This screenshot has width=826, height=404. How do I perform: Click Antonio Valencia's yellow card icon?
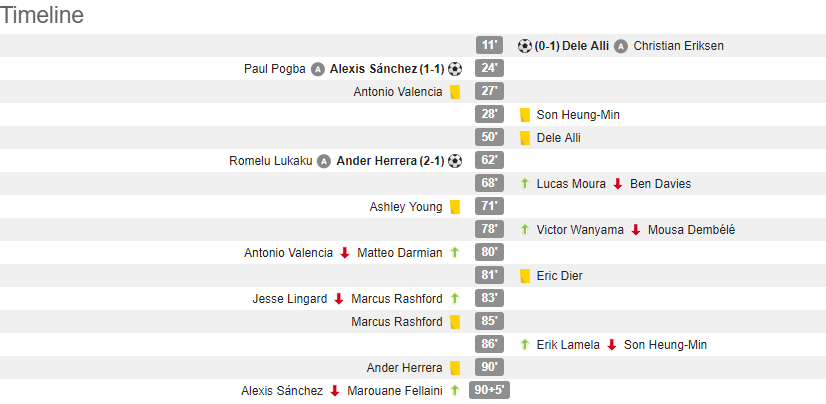455,92
